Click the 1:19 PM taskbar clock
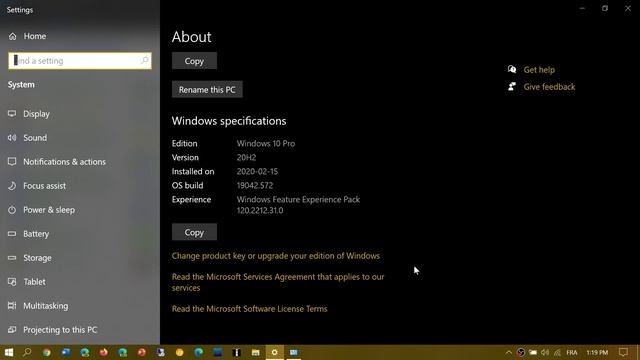This screenshot has width=640, height=360. coord(597,352)
